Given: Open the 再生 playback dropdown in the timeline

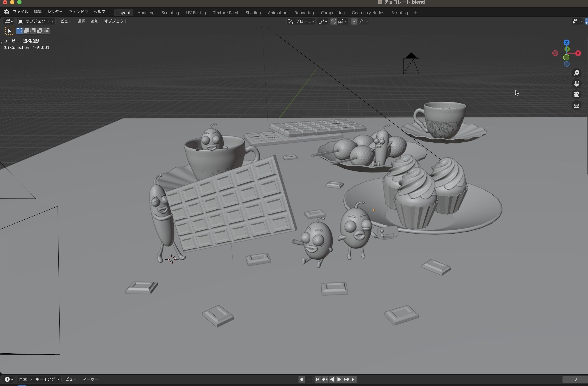Looking at the screenshot, I should coord(25,379).
